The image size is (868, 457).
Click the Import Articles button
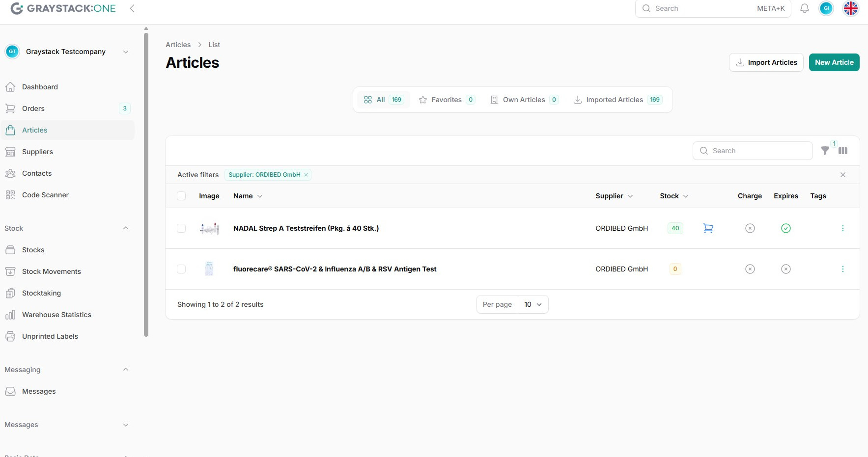(x=766, y=62)
